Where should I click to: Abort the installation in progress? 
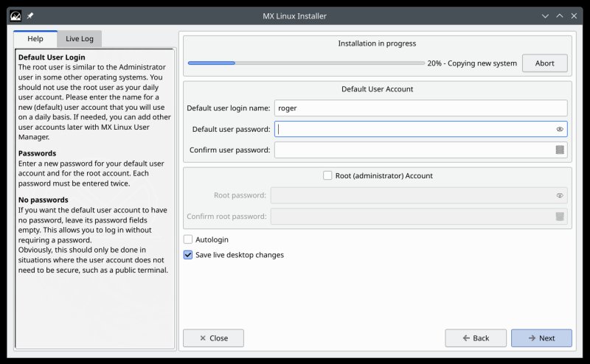pos(544,63)
